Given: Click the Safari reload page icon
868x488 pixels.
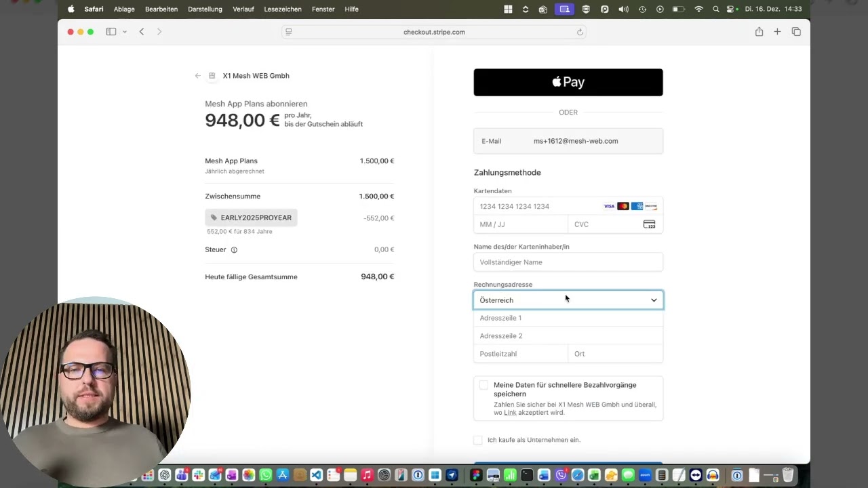Looking at the screenshot, I should pyautogui.click(x=580, y=32).
